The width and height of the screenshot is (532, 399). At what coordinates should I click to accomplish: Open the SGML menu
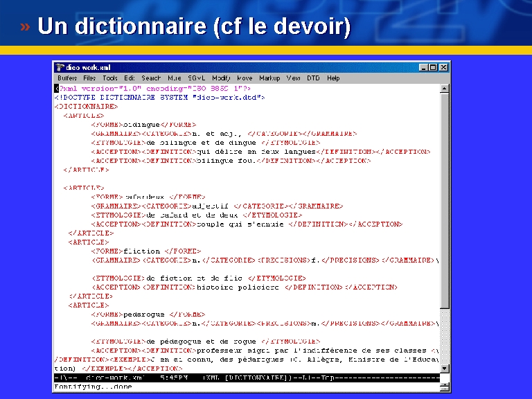196,78
